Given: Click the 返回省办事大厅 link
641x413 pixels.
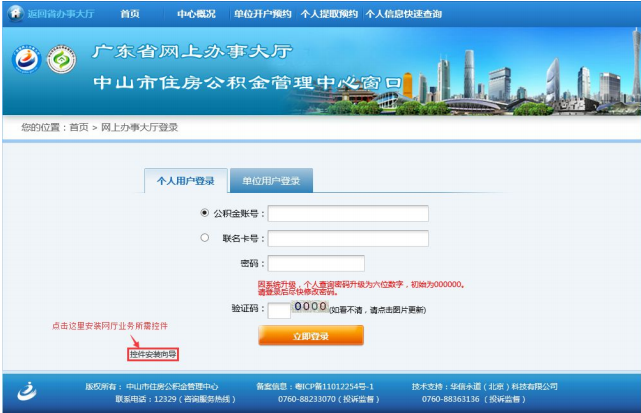Looking at the screenshot, I should (x=61, y=14).
